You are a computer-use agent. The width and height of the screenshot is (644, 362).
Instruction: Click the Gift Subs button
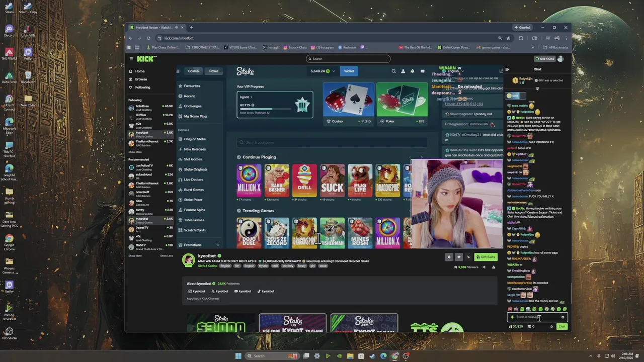click(486, 257)
